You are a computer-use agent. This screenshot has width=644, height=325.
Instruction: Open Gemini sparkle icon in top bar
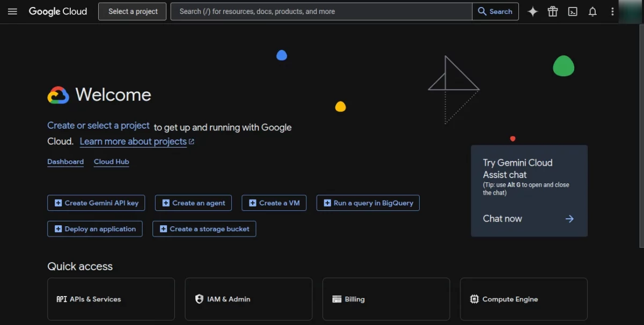coord(532,11)
